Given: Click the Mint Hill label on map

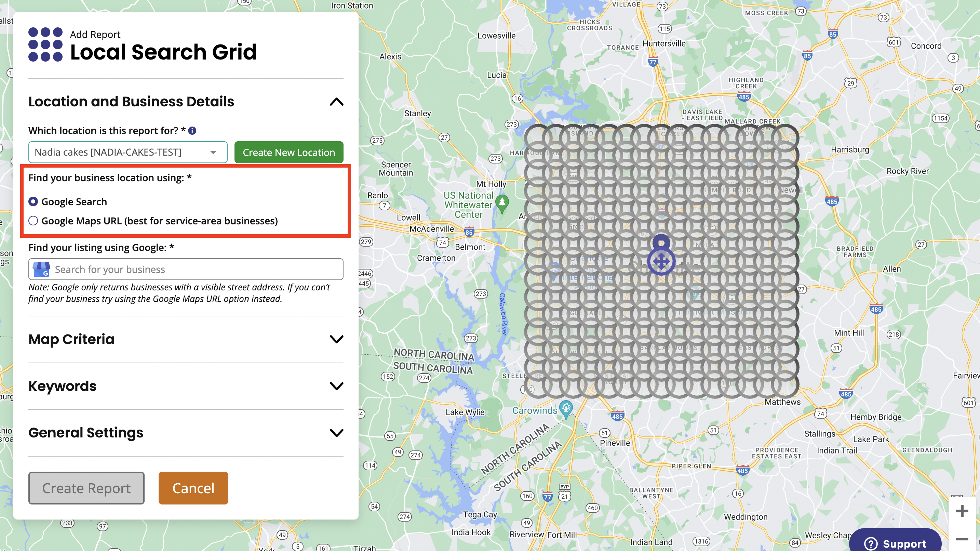Looking at the screenshot, I should 849,333.
